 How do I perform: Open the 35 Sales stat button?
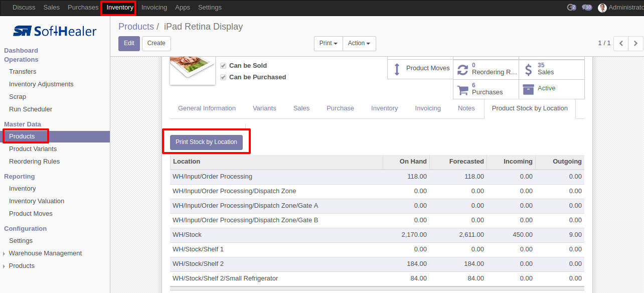552,69
